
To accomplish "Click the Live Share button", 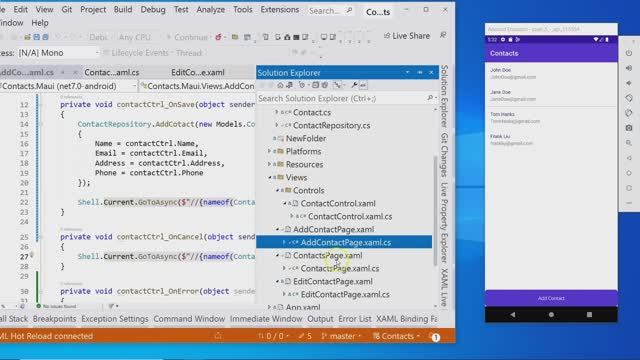I will [407, 36].
